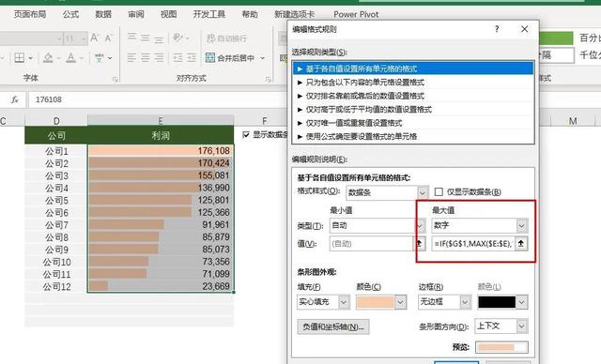
Task: Open the merge and center dropdown arrow
Action: [x=263, y=58]
